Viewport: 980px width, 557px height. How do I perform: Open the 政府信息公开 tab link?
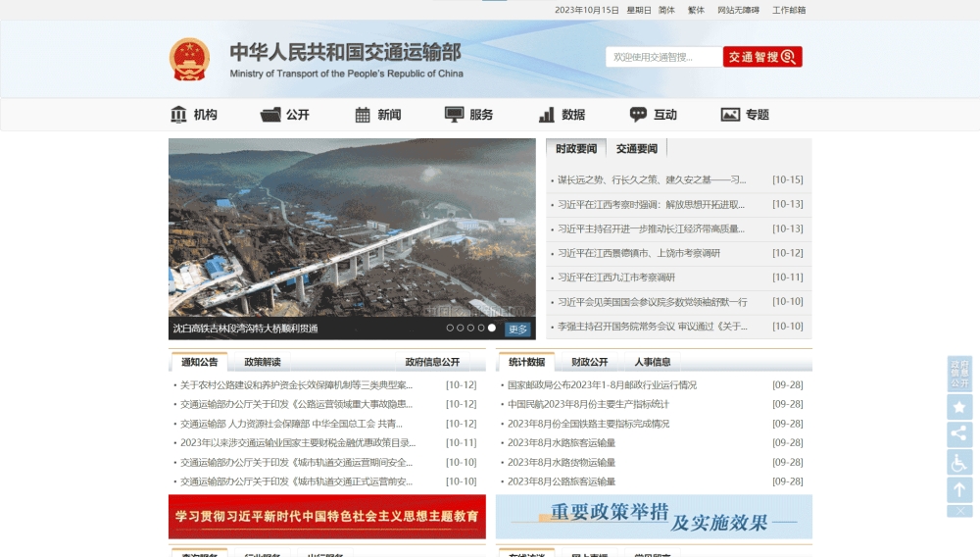point(432,362)
